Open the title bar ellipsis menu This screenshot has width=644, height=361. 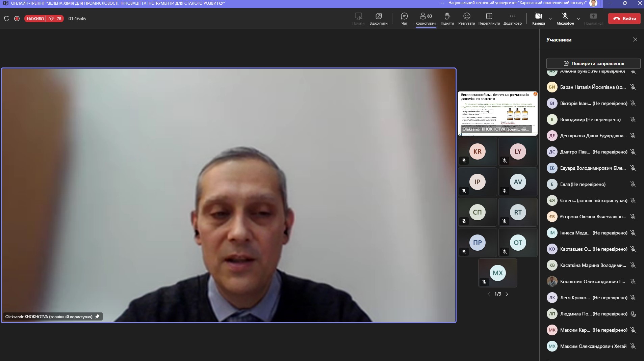[442, 3]
